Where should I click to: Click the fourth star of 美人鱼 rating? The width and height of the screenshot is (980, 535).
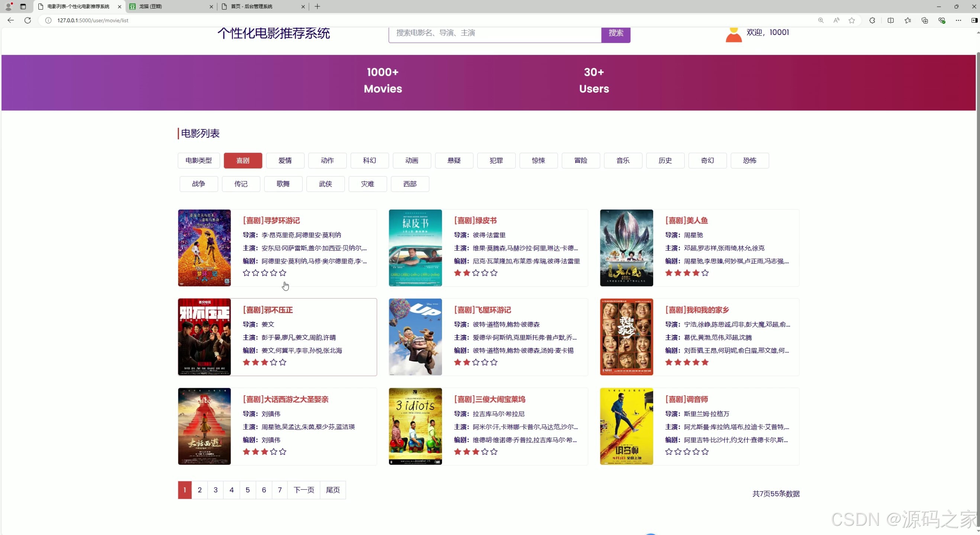pyautogui.click(x=696, y=273)
